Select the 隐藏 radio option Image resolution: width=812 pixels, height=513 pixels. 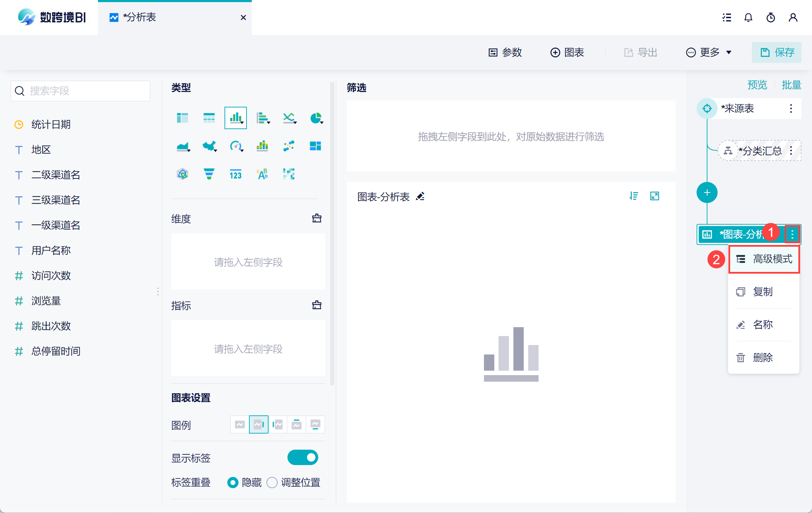tap(233, 483)
